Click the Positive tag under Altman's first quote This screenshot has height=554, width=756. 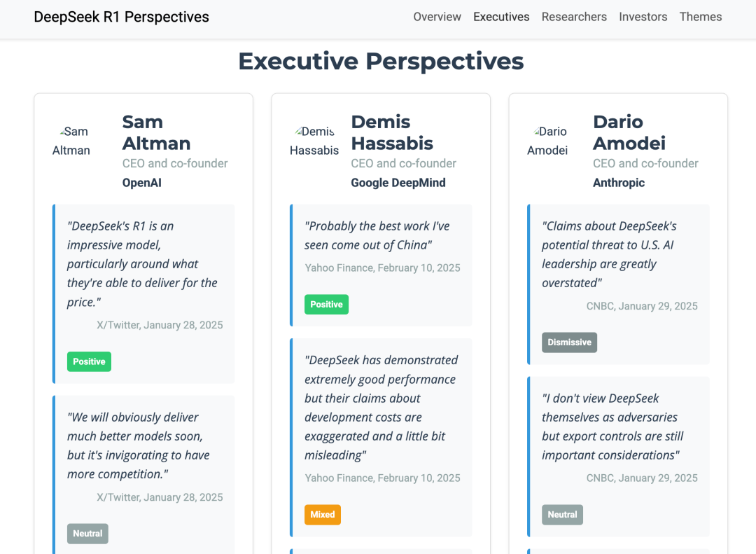89,361
